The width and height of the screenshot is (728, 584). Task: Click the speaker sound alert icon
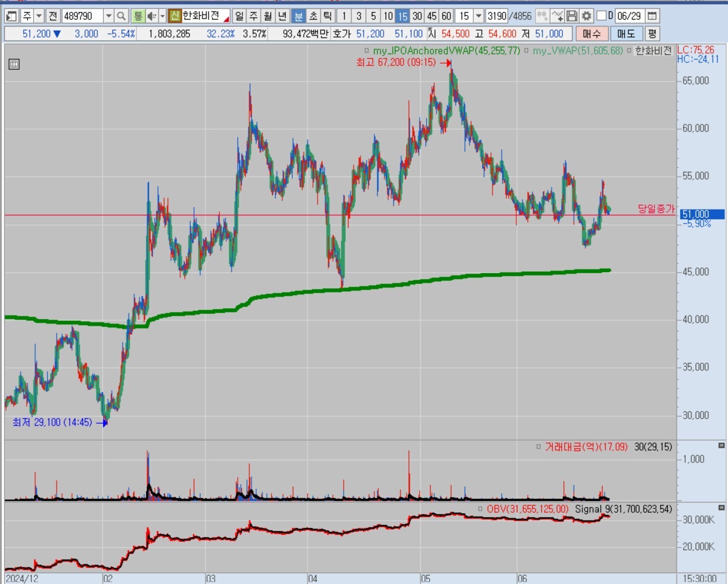(151, 16)
